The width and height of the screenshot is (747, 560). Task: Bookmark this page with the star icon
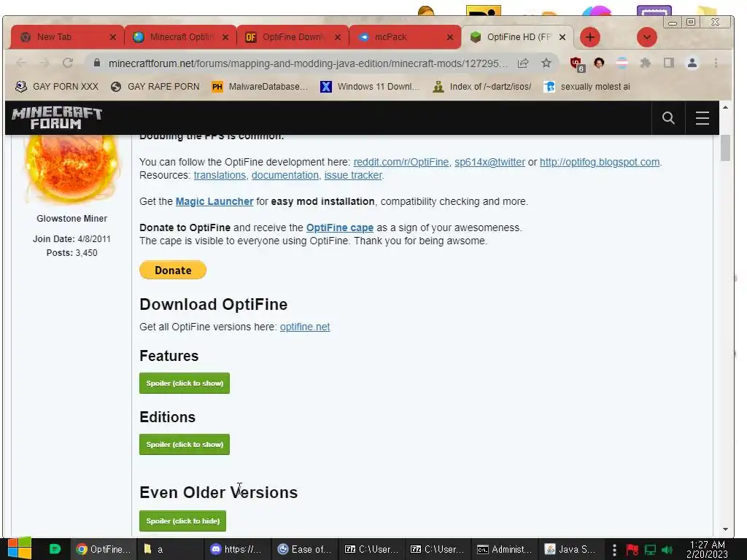[546, 63]
